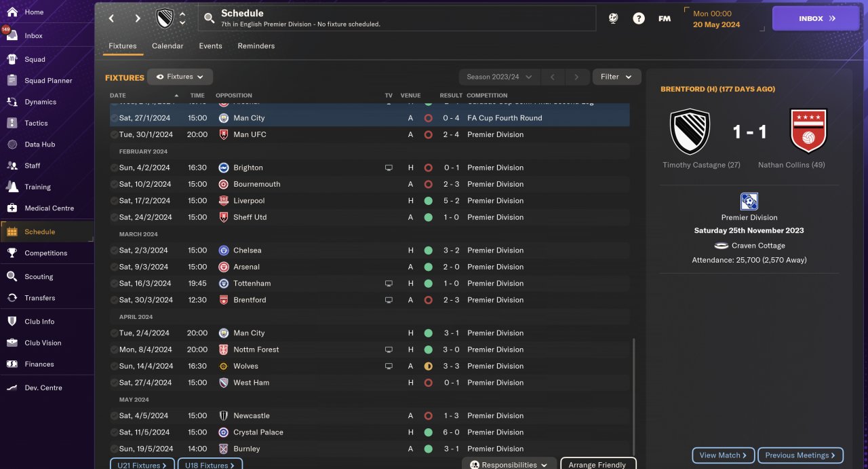The width and height of the screenshot is (868, 469).
Task: Open the FM menu icon
Action: [665, 18]
